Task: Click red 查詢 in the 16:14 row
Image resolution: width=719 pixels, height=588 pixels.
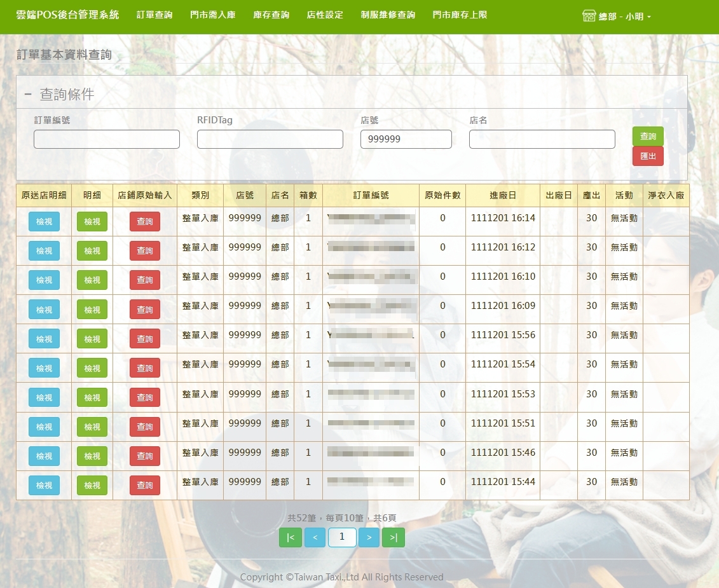Action: [145, 221]
